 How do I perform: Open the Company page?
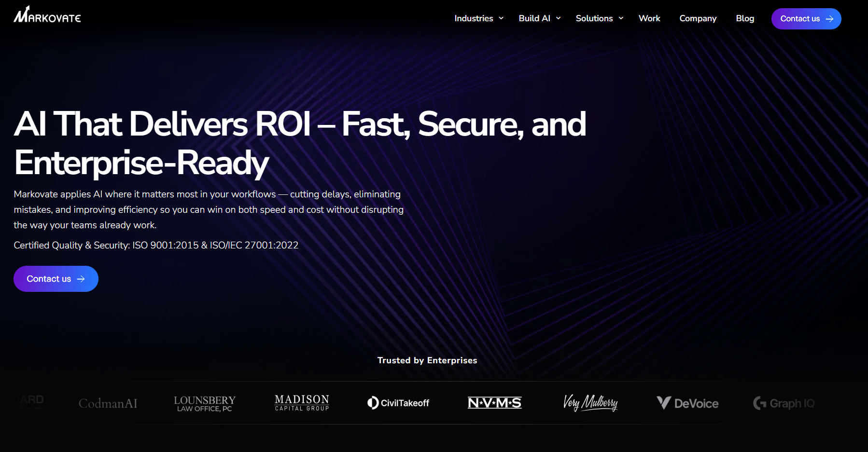click(x=698, y=18)
